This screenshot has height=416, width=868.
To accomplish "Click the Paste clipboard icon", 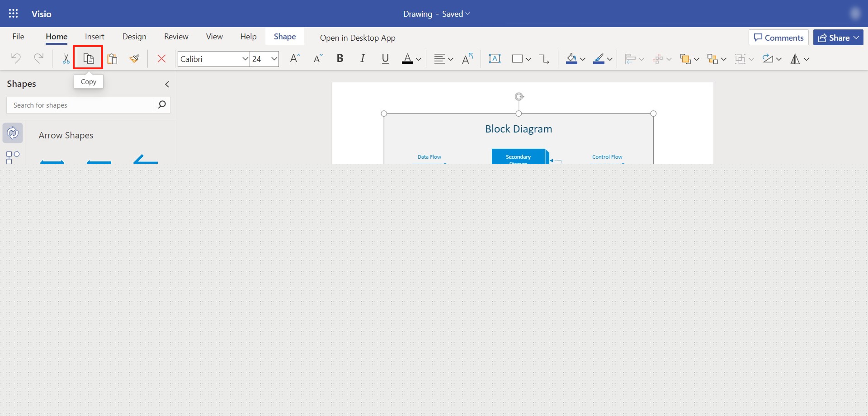I will pos(112,59).
